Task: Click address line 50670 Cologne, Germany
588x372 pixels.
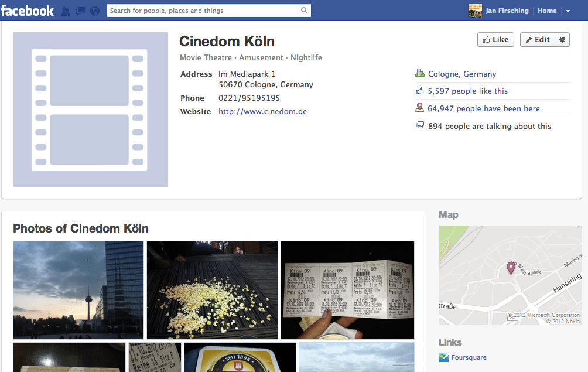Action: coord(266,85)
